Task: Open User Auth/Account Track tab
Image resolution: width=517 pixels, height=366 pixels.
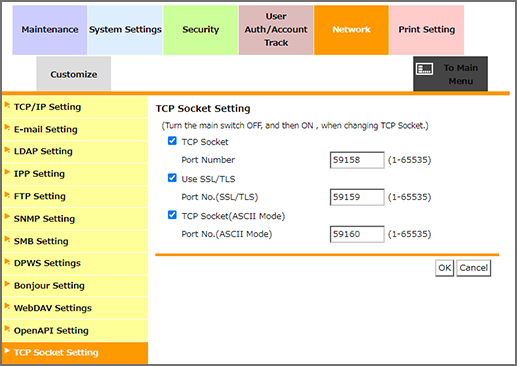Action: click(x=276, y=30)
